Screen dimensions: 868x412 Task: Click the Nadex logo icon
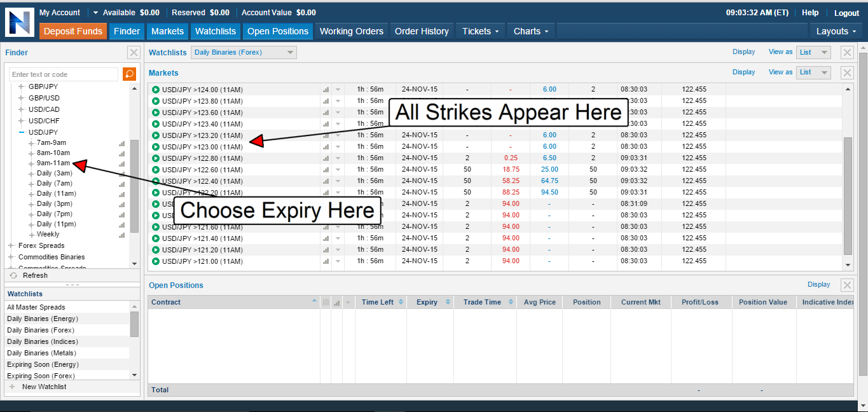tap(19, 22)
